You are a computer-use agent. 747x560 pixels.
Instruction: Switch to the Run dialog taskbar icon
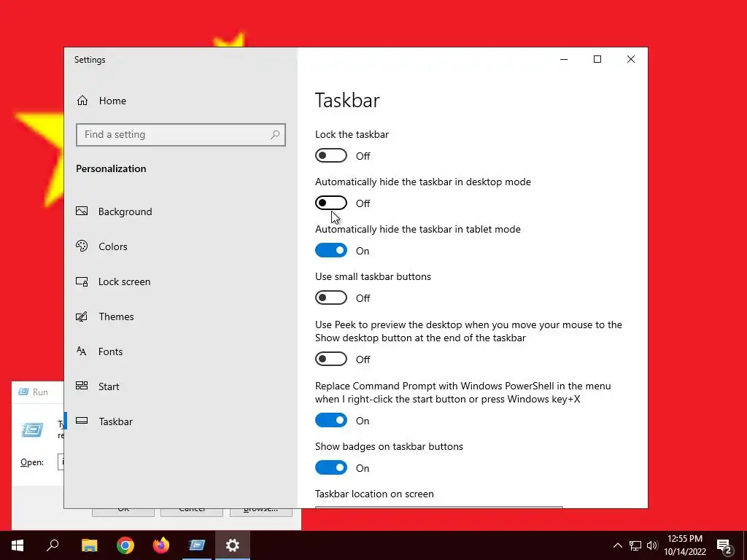[x=197, y=545]
